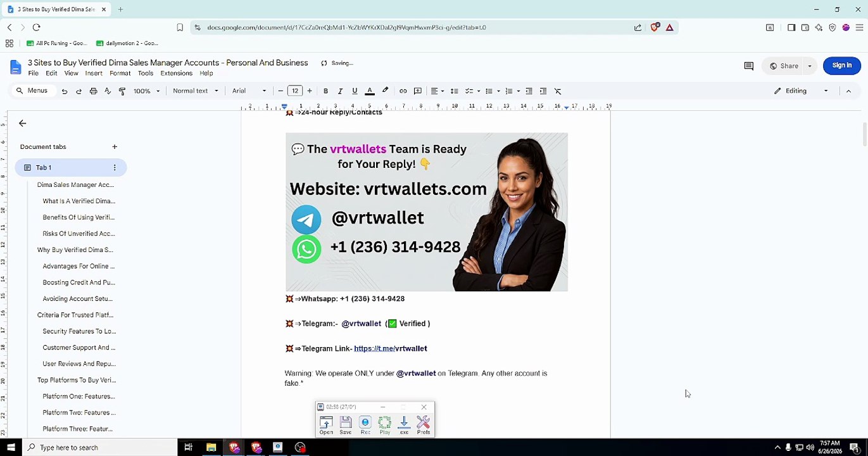Open the browser main menu
This screenshot has height=456, width=868.
[x=859, y=27]
